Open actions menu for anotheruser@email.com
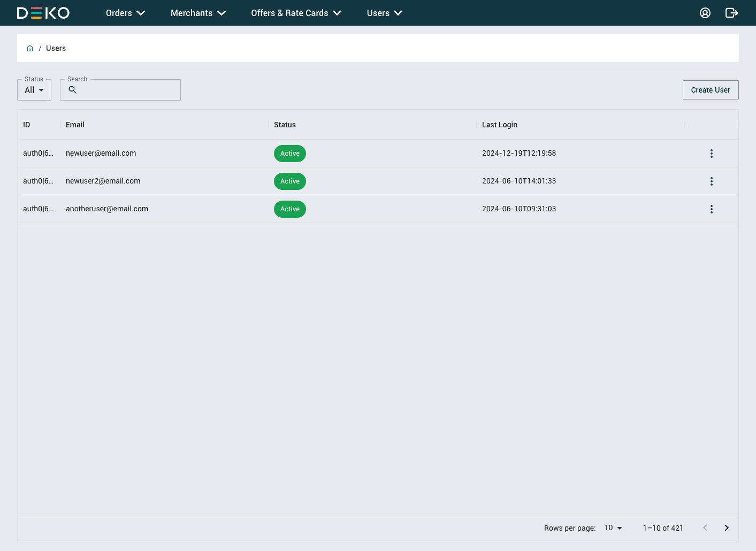Viewport: 756px width, 551px height. pyautogui.click(x=712, y=209)
